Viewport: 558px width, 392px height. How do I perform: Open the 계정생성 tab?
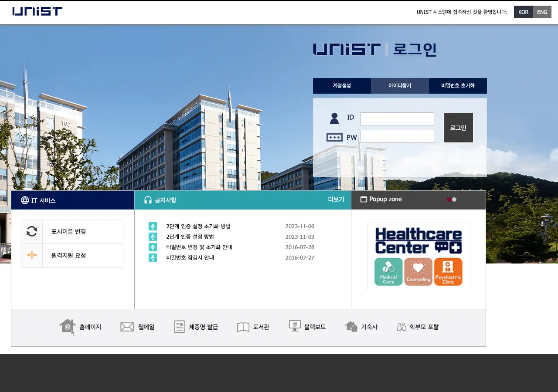click(x=342, y=86)
